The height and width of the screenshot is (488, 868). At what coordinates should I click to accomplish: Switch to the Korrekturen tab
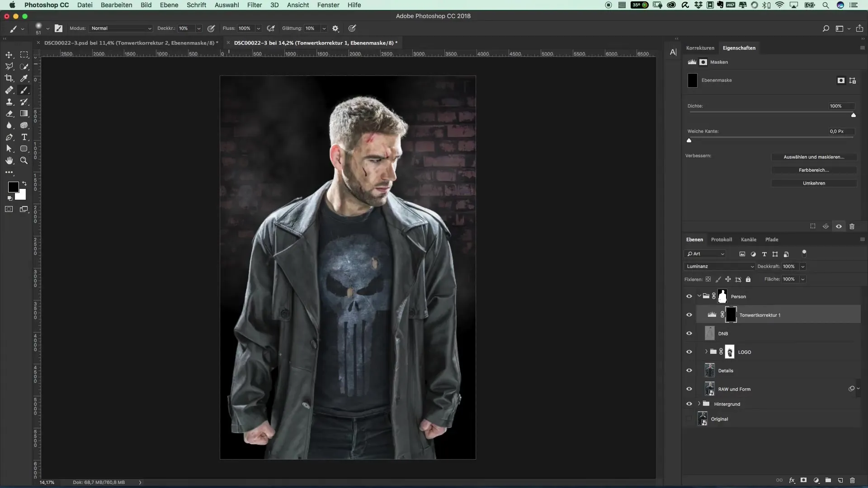(700, 48)
